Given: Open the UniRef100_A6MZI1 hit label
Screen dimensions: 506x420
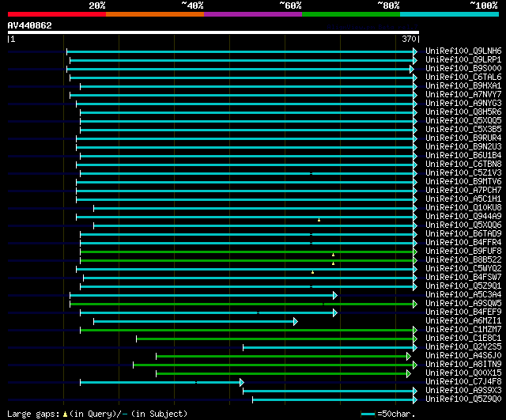Looking at the screenshot, I should [463, 321].
